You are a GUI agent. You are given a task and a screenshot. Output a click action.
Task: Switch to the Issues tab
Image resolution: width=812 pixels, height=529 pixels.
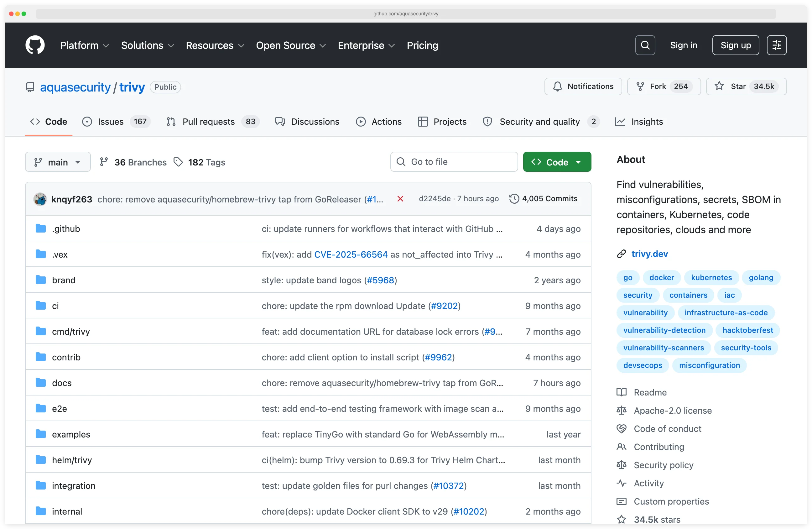110,122
